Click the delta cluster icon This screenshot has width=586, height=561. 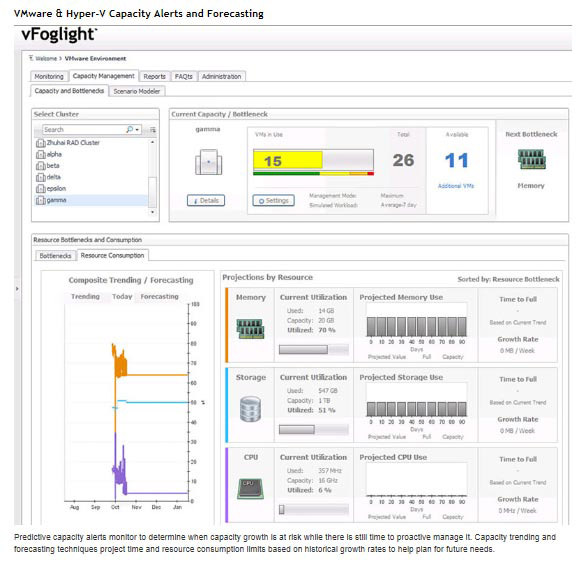tap(40, 178)
